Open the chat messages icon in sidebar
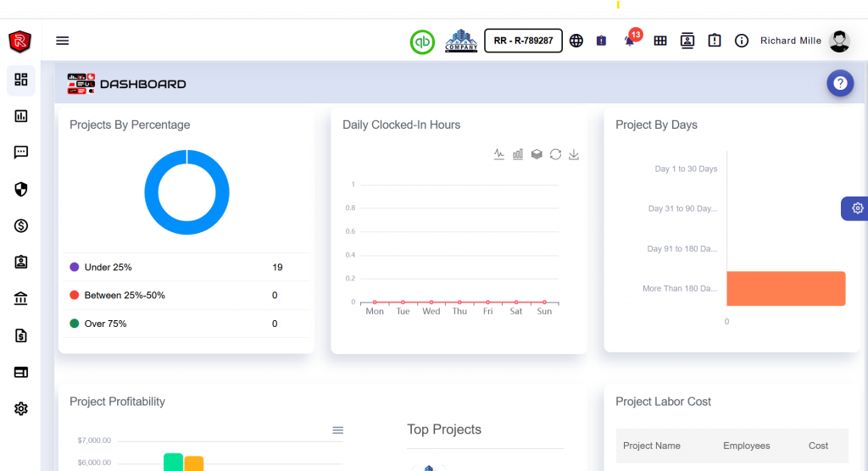This screenshot has height=471, width=868. coord(21,152)
